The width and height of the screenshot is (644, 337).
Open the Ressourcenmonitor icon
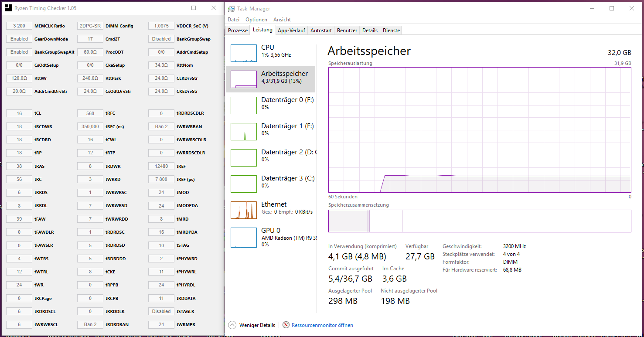(286, 325)
